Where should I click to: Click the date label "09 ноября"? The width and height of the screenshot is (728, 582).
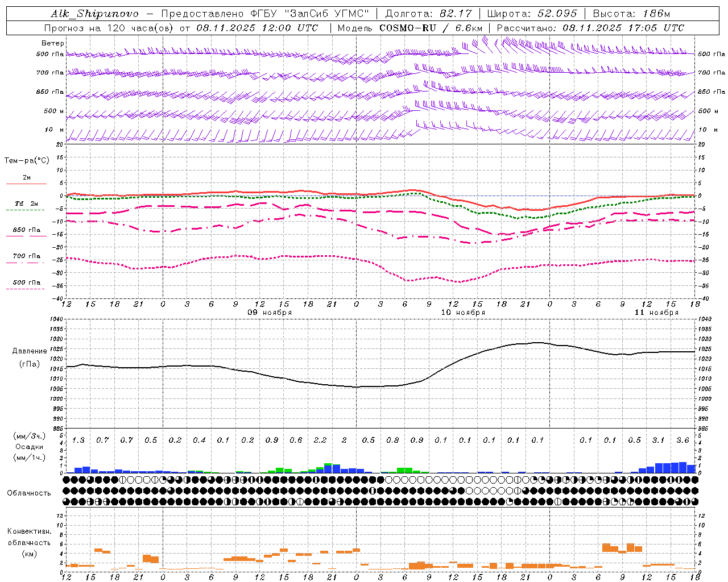tap(270, 313)
